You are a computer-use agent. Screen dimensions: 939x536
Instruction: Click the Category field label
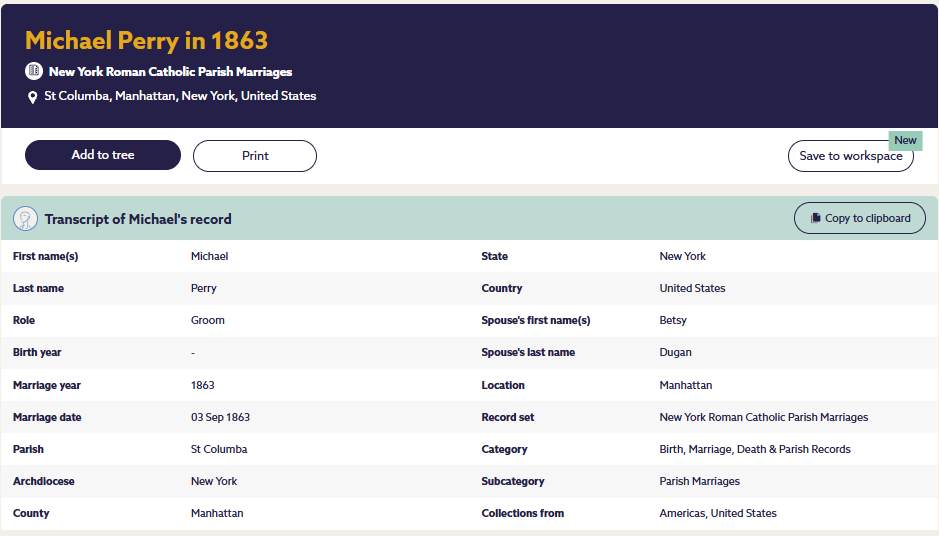pos(504,449)
